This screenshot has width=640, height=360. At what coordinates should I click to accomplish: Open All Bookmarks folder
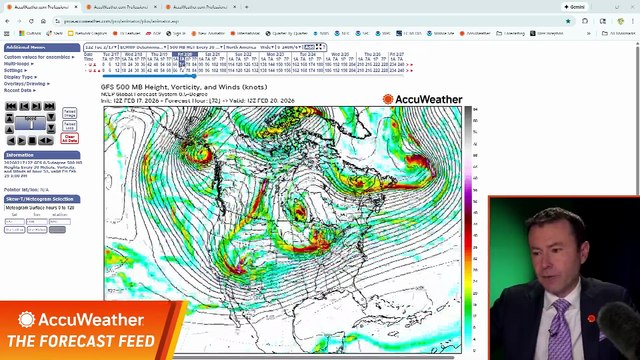click(619, 33)
